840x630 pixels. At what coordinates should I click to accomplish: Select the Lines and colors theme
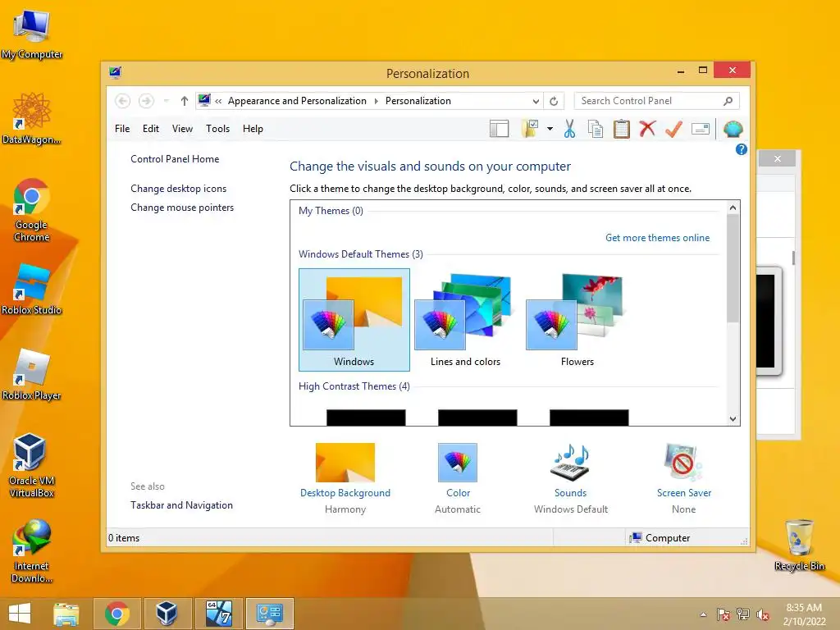[466, 320]
